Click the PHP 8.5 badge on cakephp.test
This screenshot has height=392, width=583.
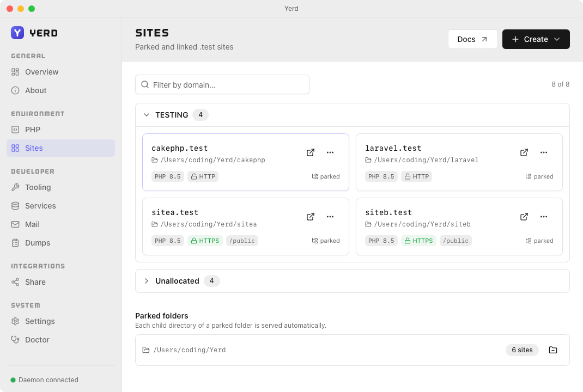coord(168,176)
